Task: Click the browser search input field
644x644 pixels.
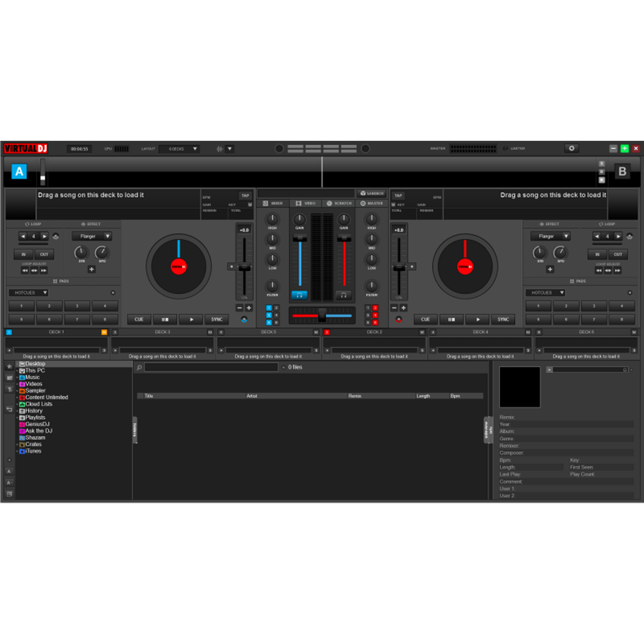Action: point(211,367)
